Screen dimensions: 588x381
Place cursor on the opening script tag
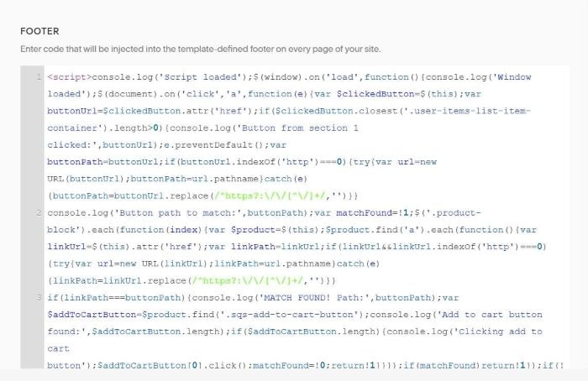tap(67, 77)
